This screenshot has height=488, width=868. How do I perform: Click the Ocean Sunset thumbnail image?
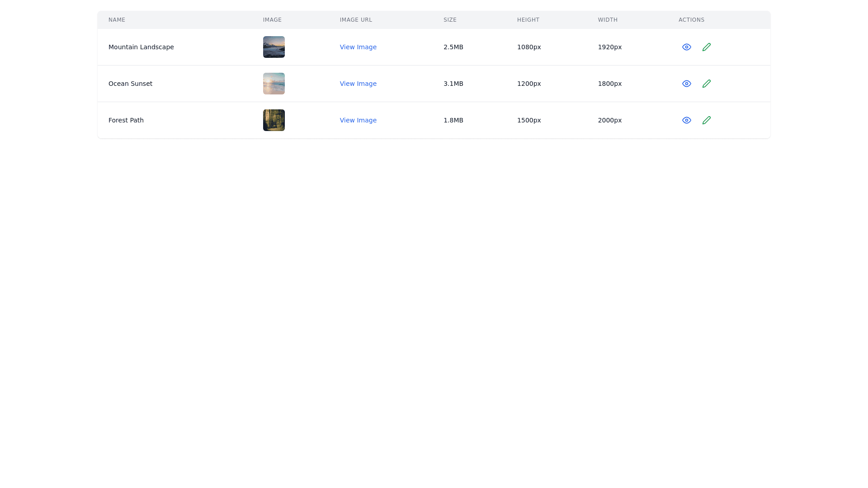point(274,84)
